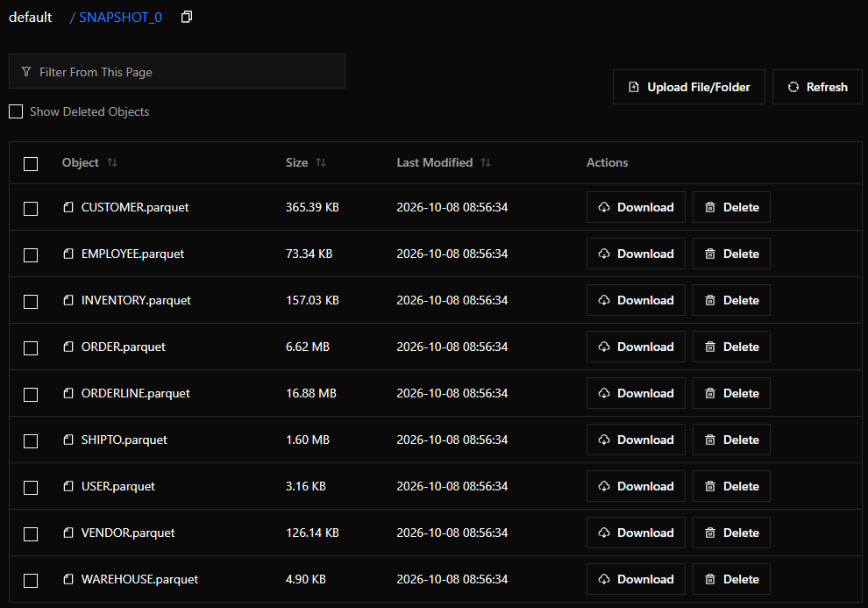This screenshot has height=608, width=868.
Task: Download WAREHOUSE.parquet
Action: point(636,579)
